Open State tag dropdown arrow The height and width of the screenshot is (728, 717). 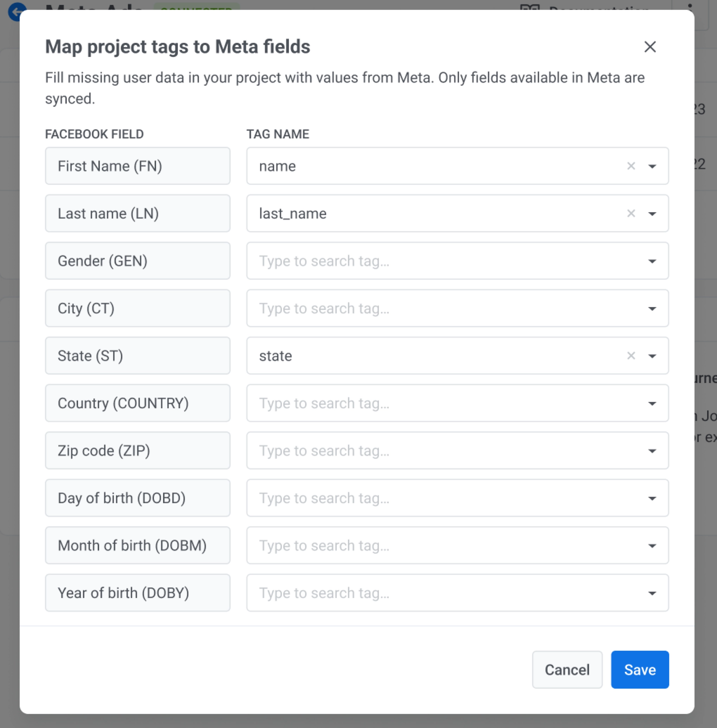(652, 356)
